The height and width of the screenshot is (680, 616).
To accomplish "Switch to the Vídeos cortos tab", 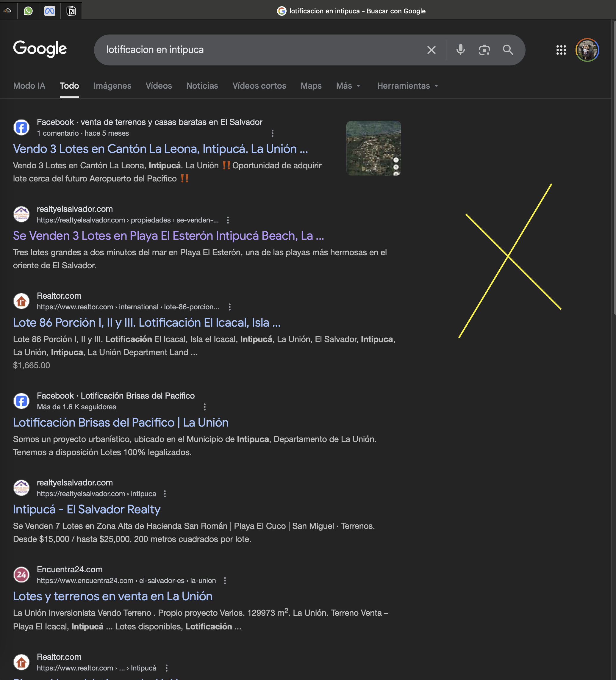I will point(259,86).
